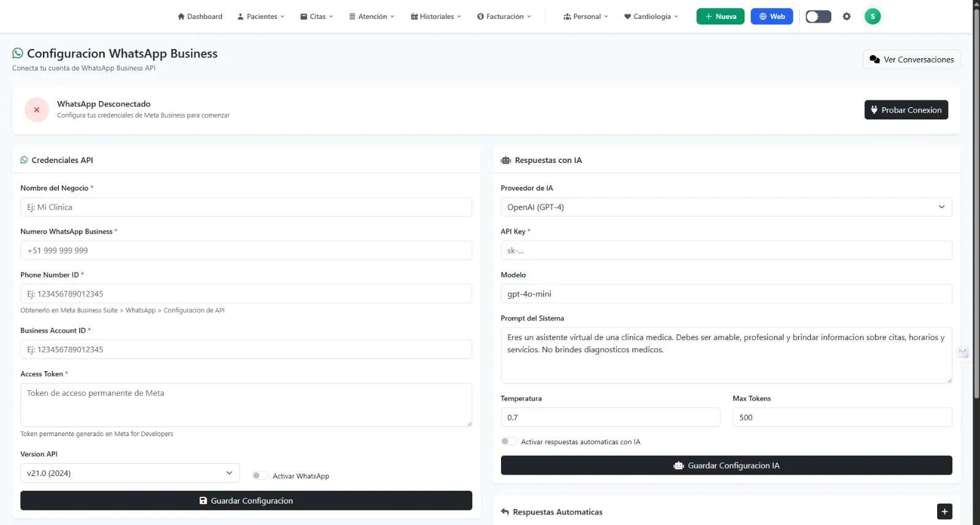980x525 pixels.
Task: Click the Dashboard home icon
Action: (181, 17)
